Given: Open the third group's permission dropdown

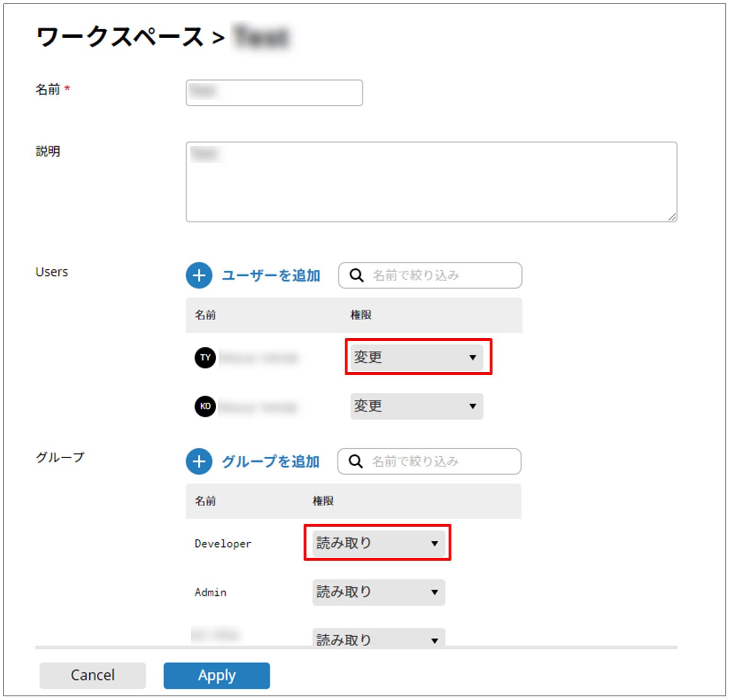Looking at the screenshot, I should [378, 639].
